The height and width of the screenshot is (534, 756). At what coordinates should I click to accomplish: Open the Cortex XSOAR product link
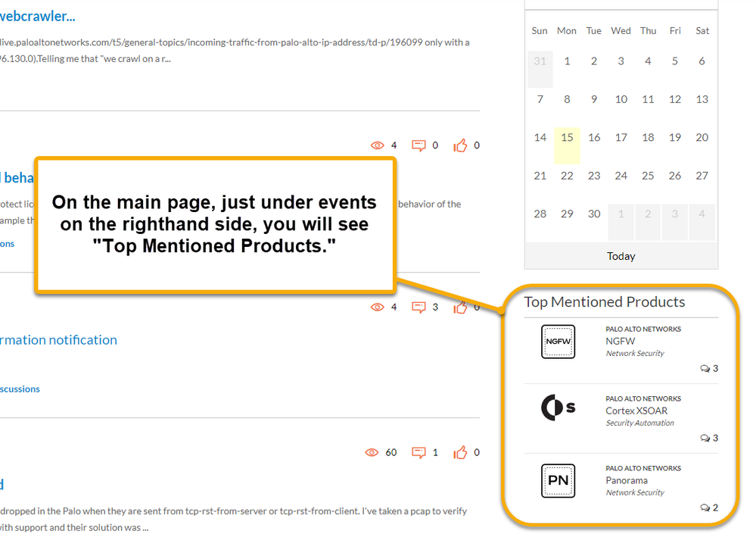(x=636, y=411)
